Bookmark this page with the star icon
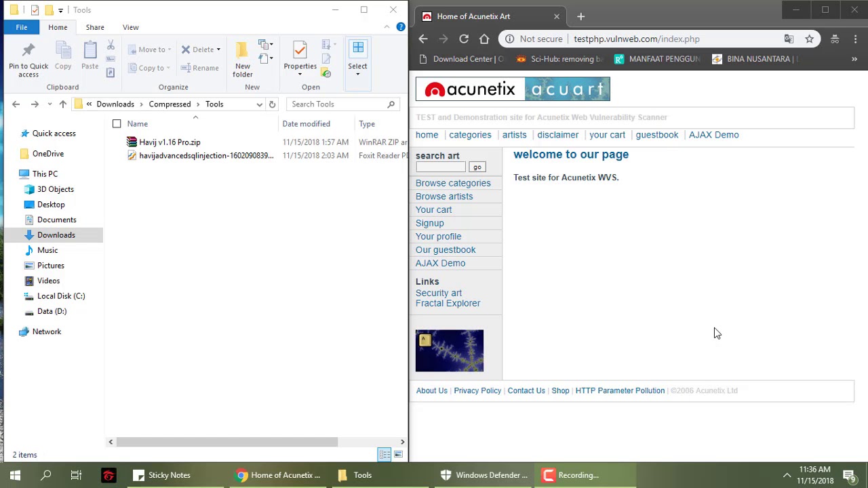868x488 pixels. point(809,39)
